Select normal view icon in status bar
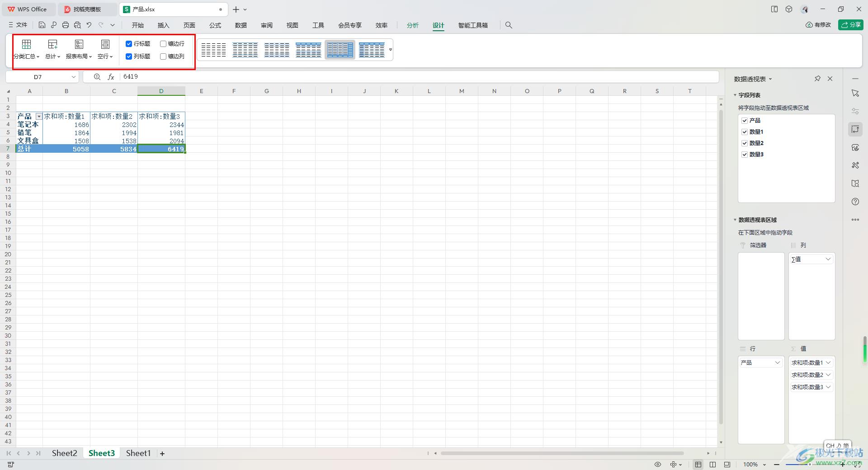The image size is (868, 470). coord(698,465)
